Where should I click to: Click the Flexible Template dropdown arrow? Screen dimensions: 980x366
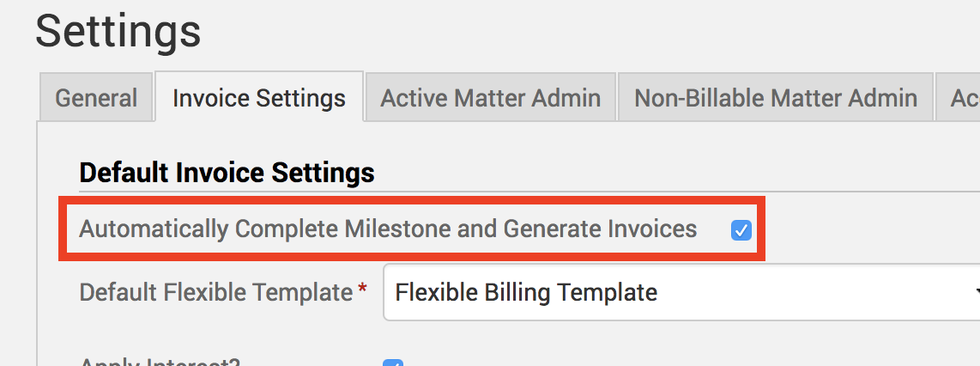(977, 293)
